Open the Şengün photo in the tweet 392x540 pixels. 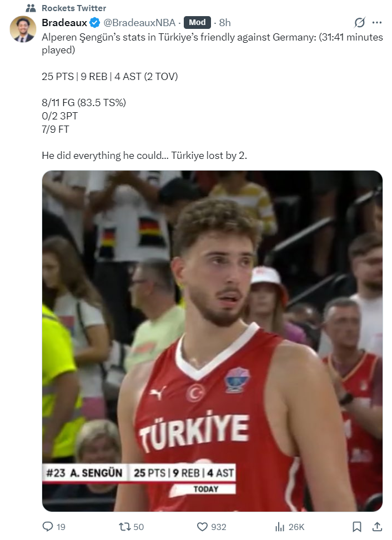[212, 341]
